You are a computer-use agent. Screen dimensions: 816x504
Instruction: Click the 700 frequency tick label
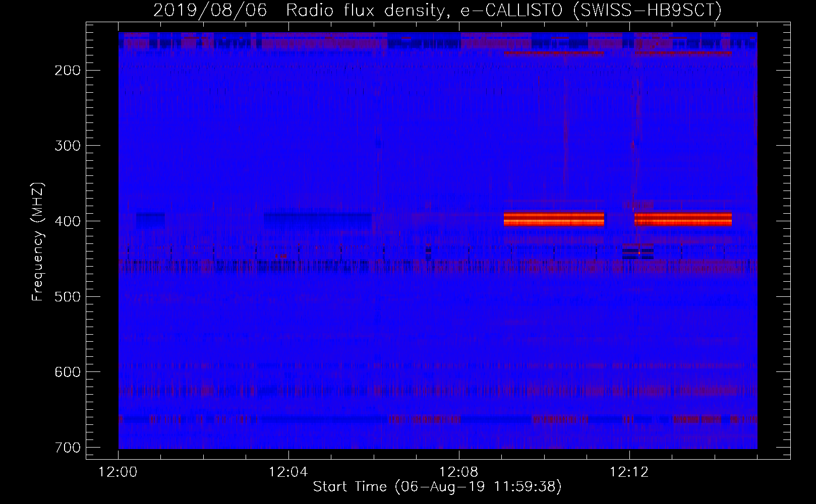point(67,448)
